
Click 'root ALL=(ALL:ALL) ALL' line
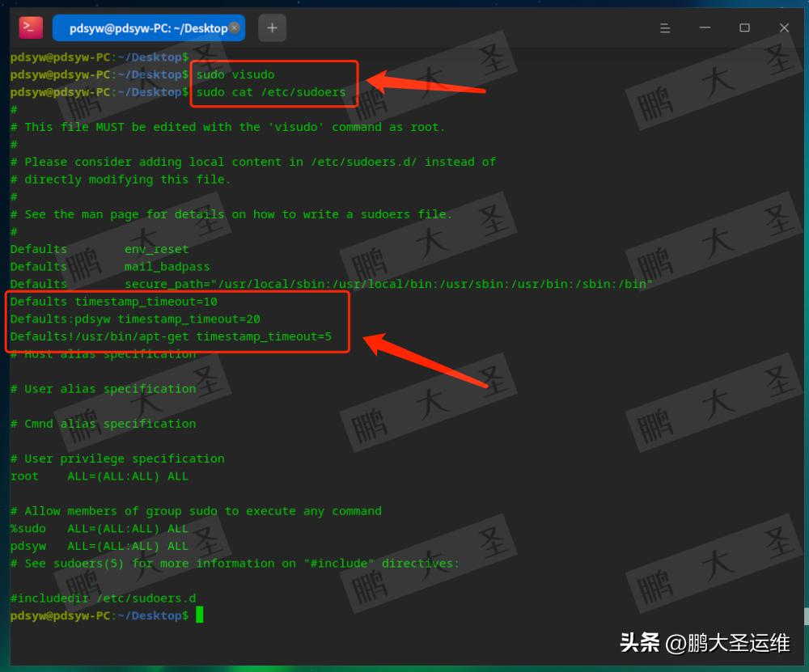(x=99, y=476)
